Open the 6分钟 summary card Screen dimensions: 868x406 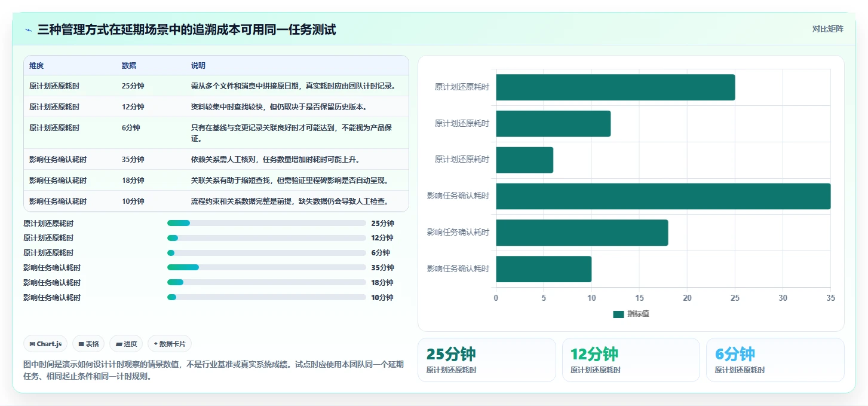775,360
